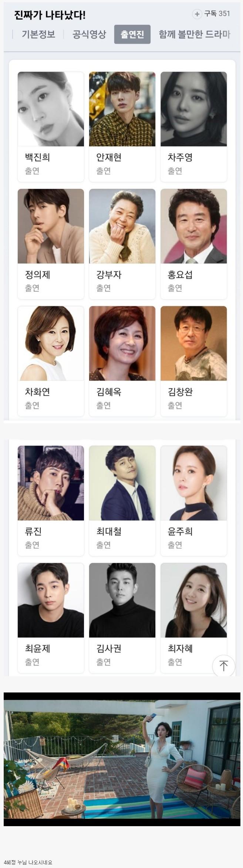Select 강부자 profile picture
The width and height of the screenshot is (243, 868).
point(122,226)
